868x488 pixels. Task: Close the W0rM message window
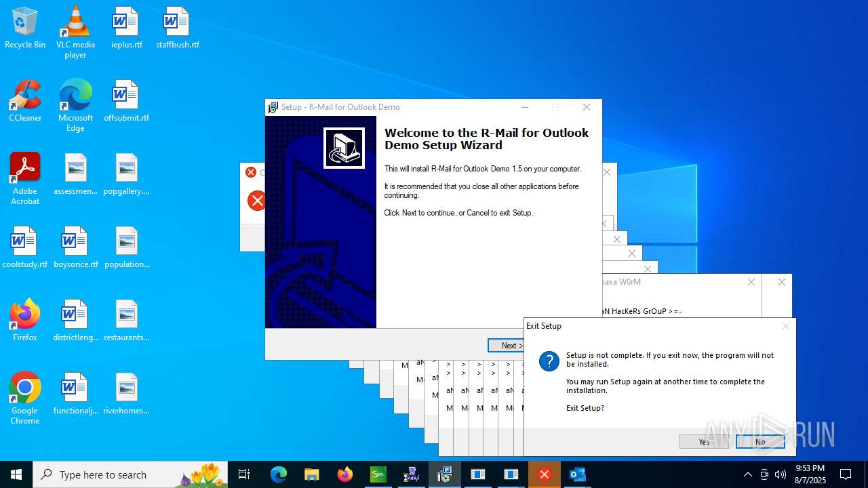pyautogui.click(x=751, y=282)
